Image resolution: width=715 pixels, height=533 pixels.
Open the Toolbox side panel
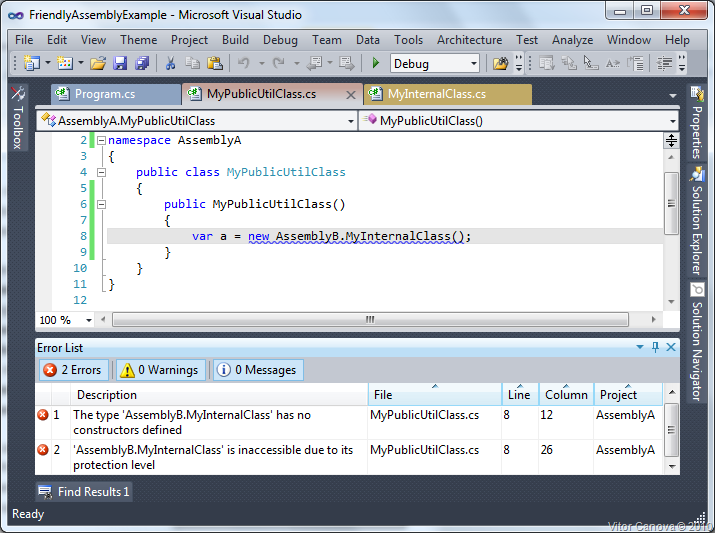pyautogui.click(x=18, y=118)
